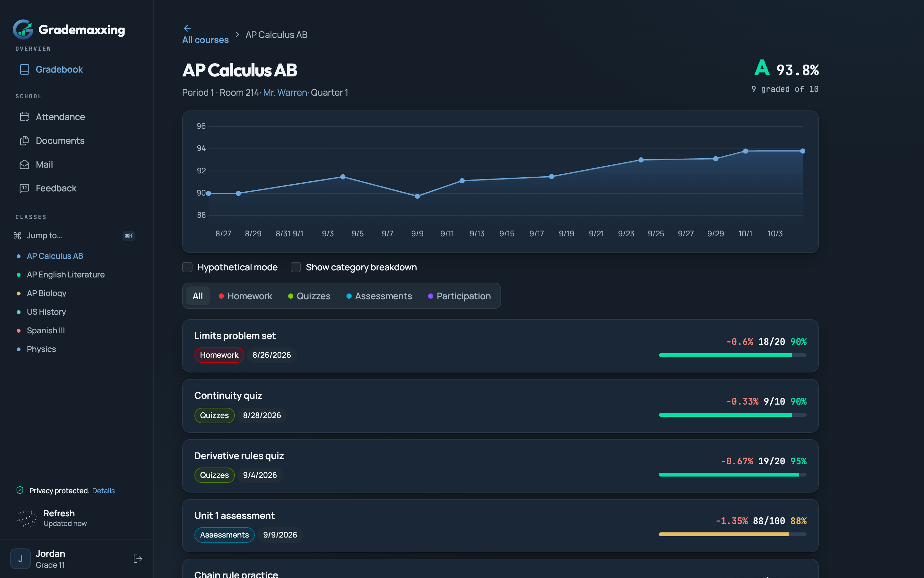Click the Jordan avatar badge

click(20, 558)
